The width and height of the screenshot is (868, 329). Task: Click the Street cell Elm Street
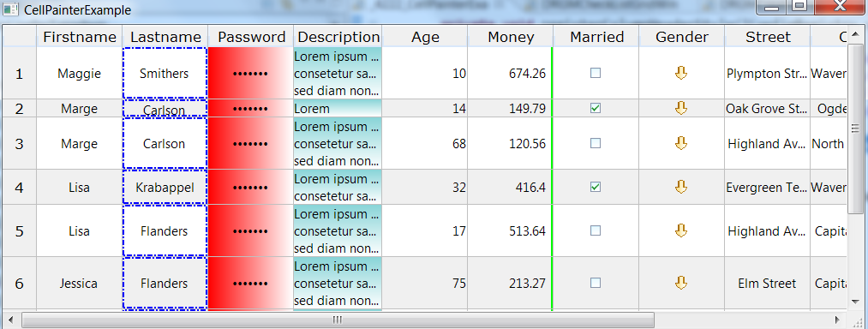point(767,284)
